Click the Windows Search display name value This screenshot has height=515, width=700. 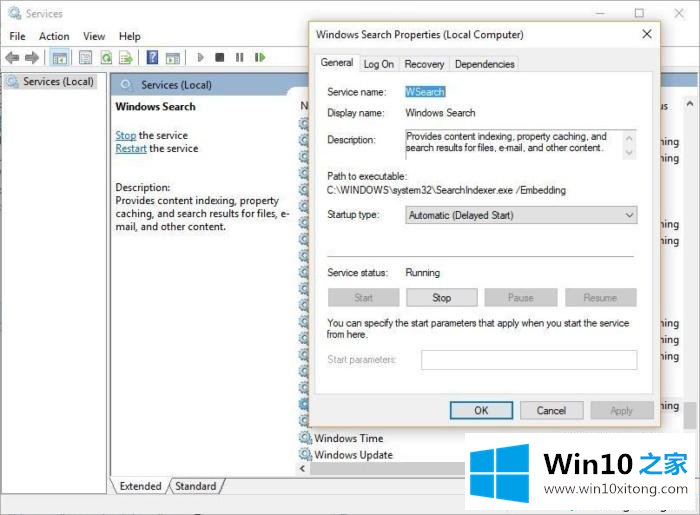tap(440, 113)
